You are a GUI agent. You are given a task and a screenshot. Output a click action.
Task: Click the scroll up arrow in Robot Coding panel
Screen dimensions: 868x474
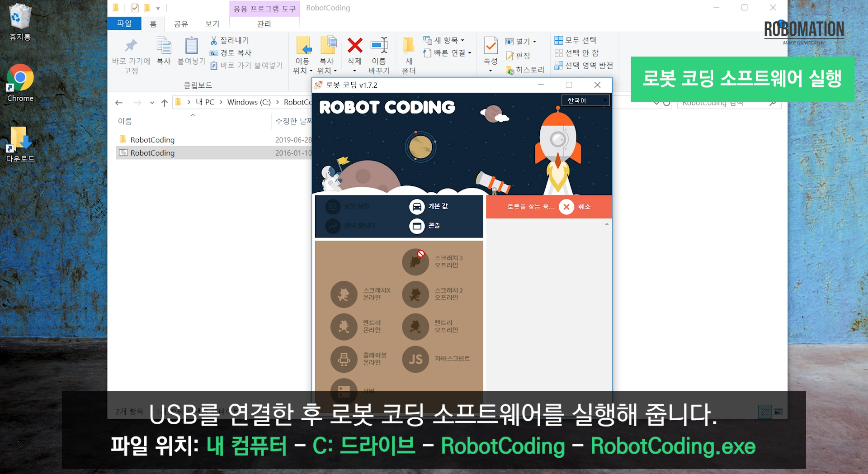coord(607,224)
